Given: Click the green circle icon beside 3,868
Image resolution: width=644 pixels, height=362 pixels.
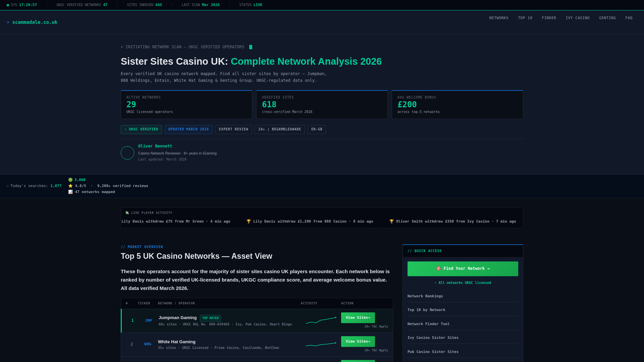Looking at the screenshot, I should coord(70,180).
